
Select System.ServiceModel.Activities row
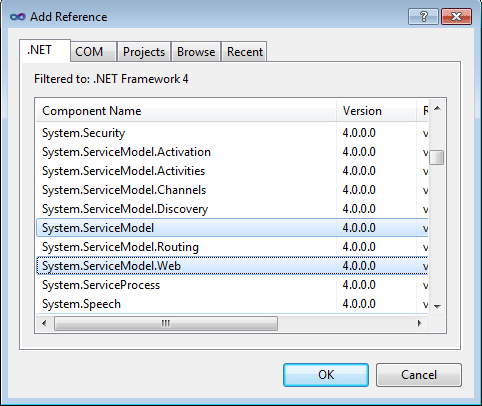pyautogui.click(x=232, y=171)
